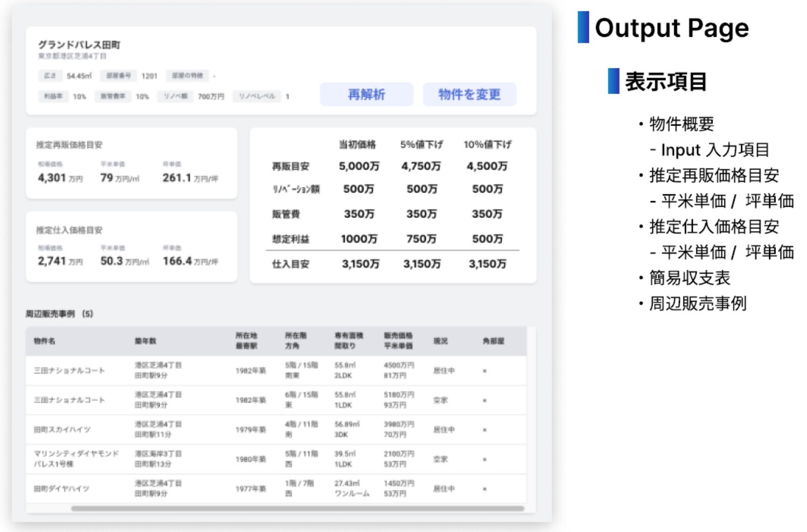807x532 pixels.
Task: Click the 現況 column header
Action: (x=440, y=341)
